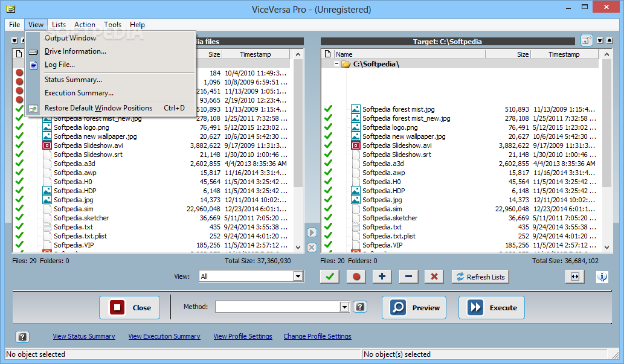Open the Lists menu
Screen dimensions: 624x364
(59, 25)
